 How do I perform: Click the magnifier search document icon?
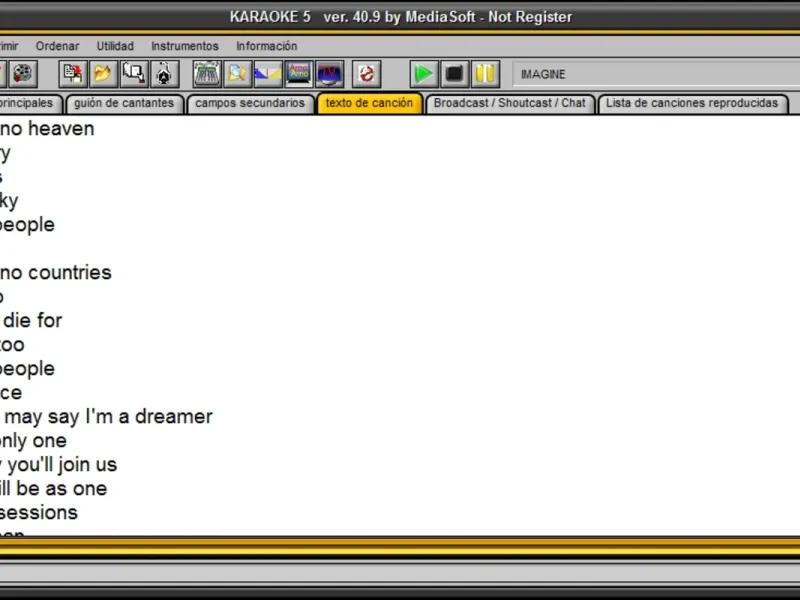pos(238,74)
